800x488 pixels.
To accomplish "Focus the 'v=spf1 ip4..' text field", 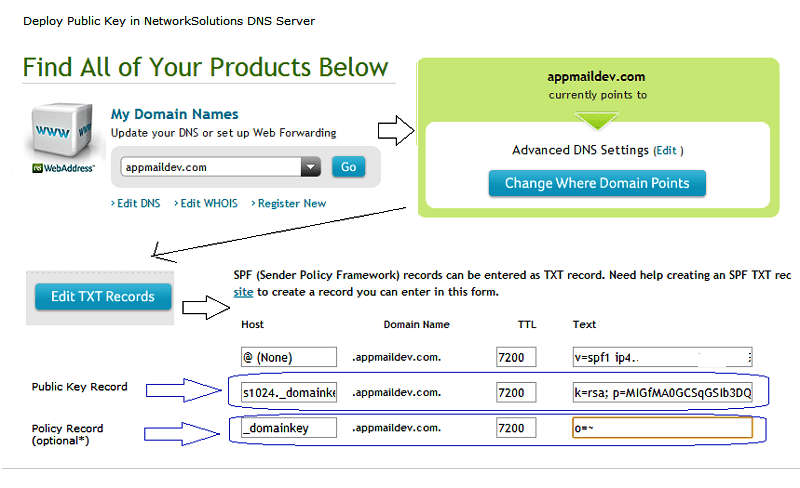I will click(x=662, y=357).
